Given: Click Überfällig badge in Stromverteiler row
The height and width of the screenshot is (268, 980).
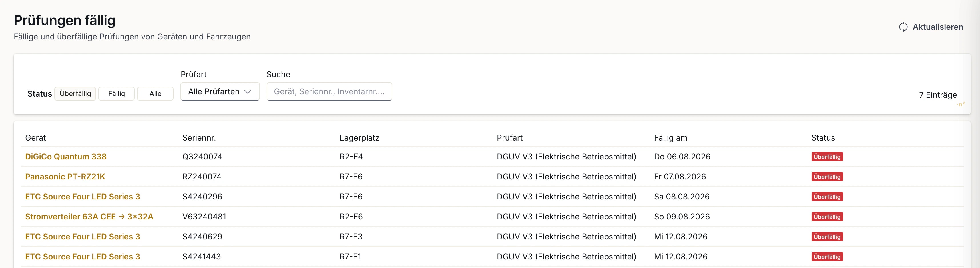Looking at the screenshot, I should (827, 217).
